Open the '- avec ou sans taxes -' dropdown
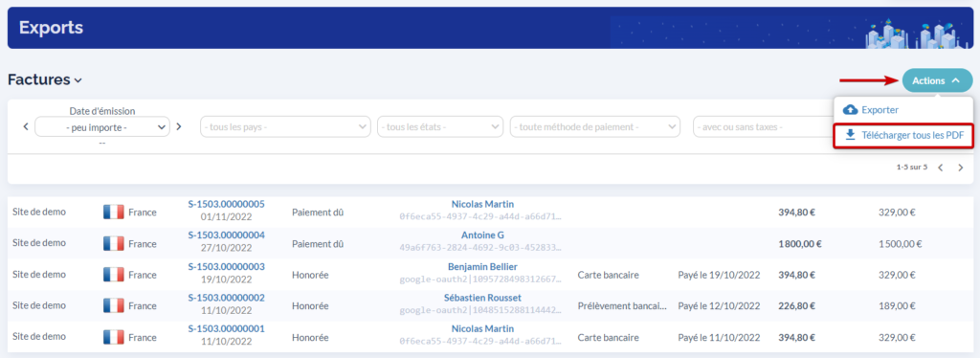This screenshot has width=980, height=358. pyautogui.click(x=763, y=126)
